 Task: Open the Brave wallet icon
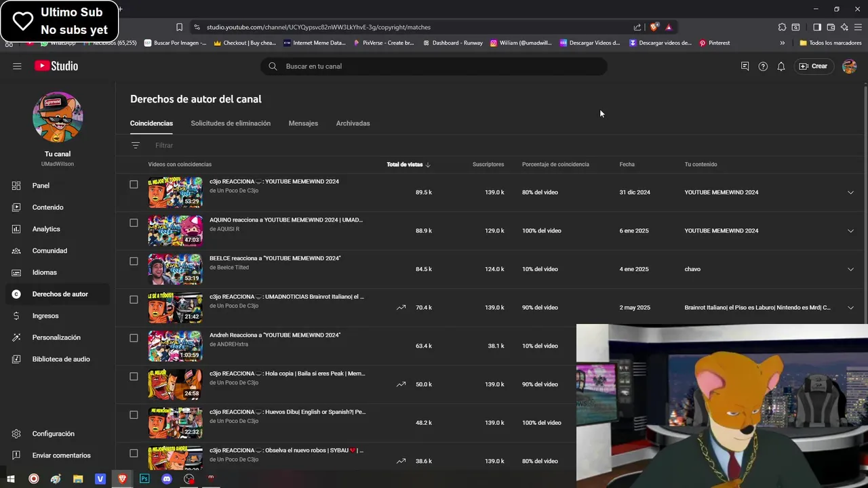(831, 27)
